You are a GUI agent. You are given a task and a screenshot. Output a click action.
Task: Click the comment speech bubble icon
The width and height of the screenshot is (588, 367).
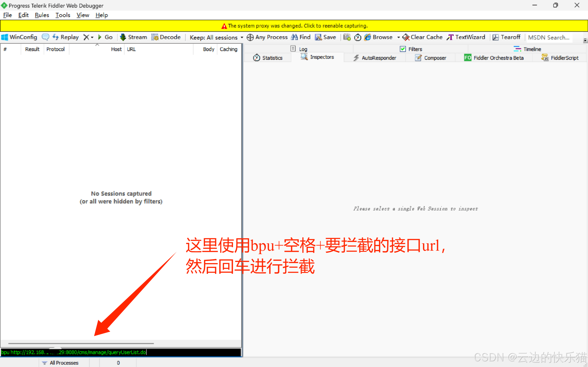pyautogui.click(x=45, y=37)
